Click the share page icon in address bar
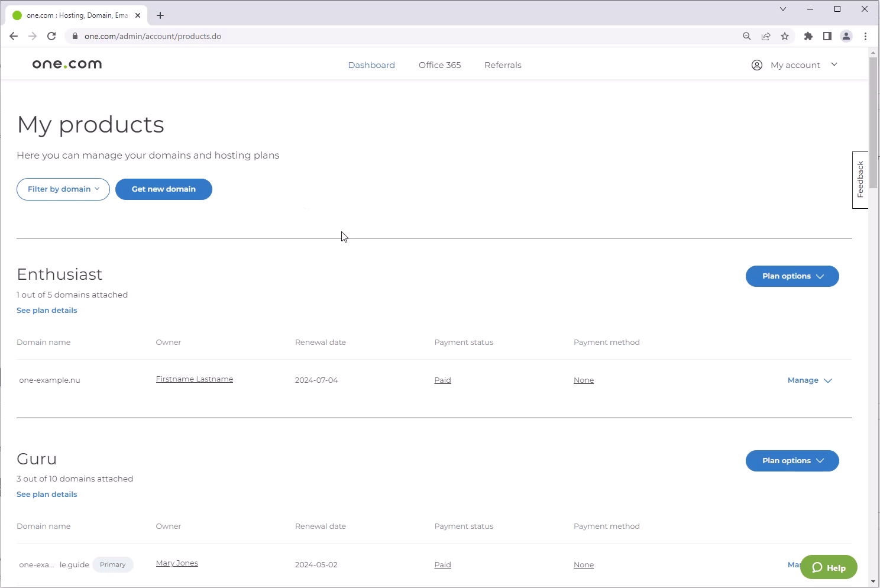 (766, 36)
